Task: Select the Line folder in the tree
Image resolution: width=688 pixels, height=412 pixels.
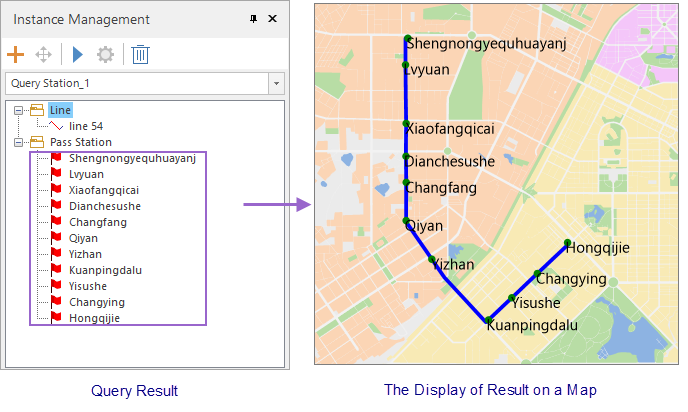Action: 60,110
